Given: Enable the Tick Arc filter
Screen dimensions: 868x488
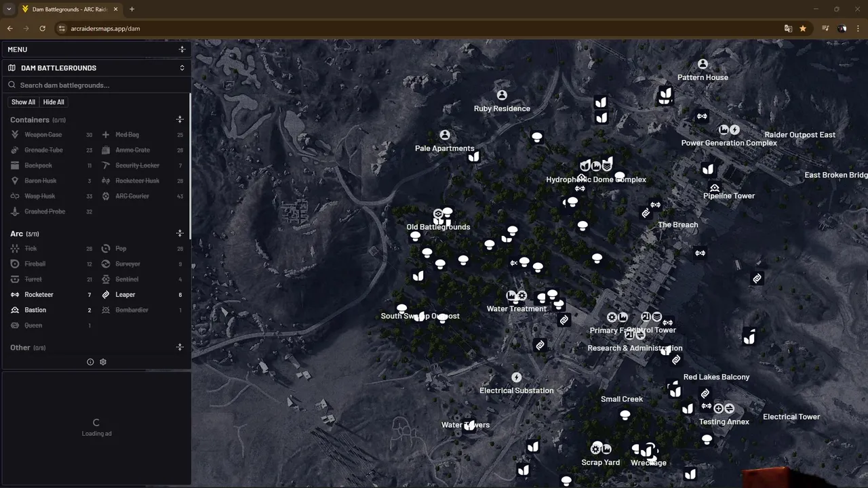Looking at the screenshot, I should tap(52, 249).
